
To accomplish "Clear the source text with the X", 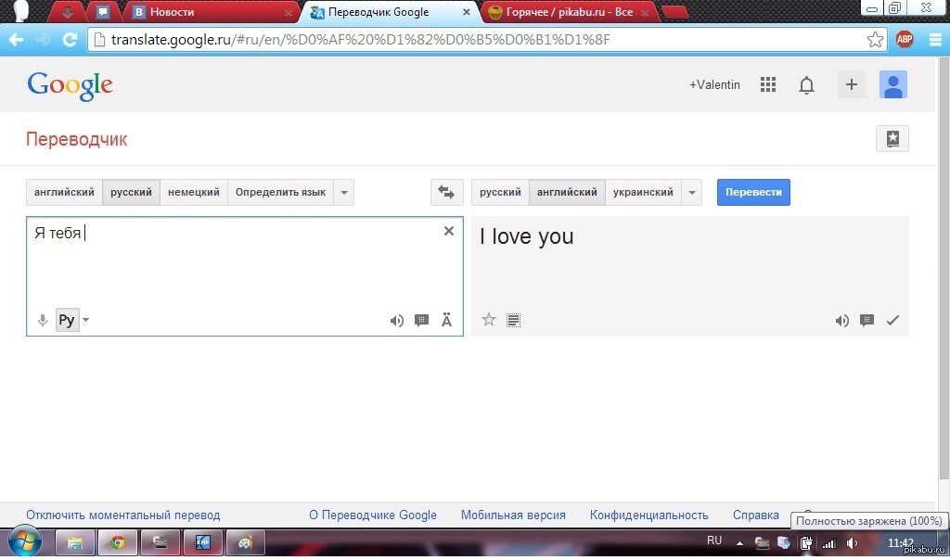I will click(449, 231).
